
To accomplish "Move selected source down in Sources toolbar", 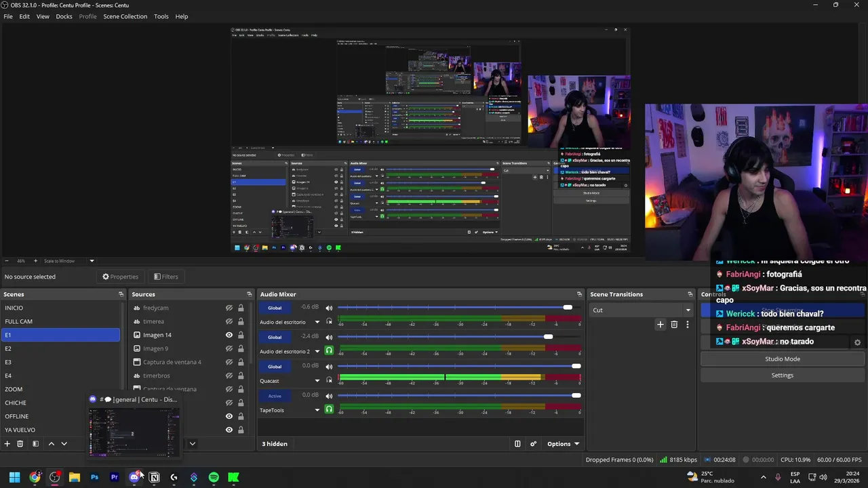I will pos(193,444).
